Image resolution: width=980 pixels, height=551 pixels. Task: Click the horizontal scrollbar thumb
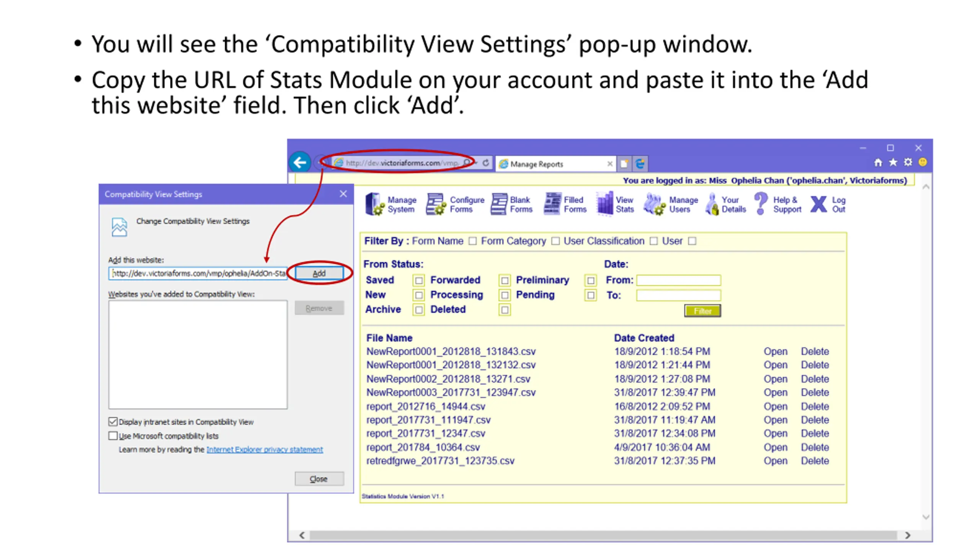pyautogui.click(x=603, y=535)
